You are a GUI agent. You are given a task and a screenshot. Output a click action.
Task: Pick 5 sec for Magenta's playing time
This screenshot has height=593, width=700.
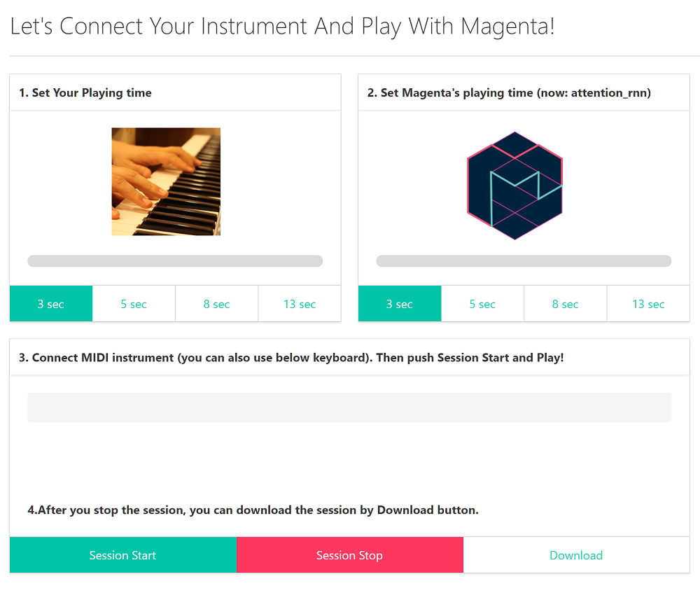482,304
